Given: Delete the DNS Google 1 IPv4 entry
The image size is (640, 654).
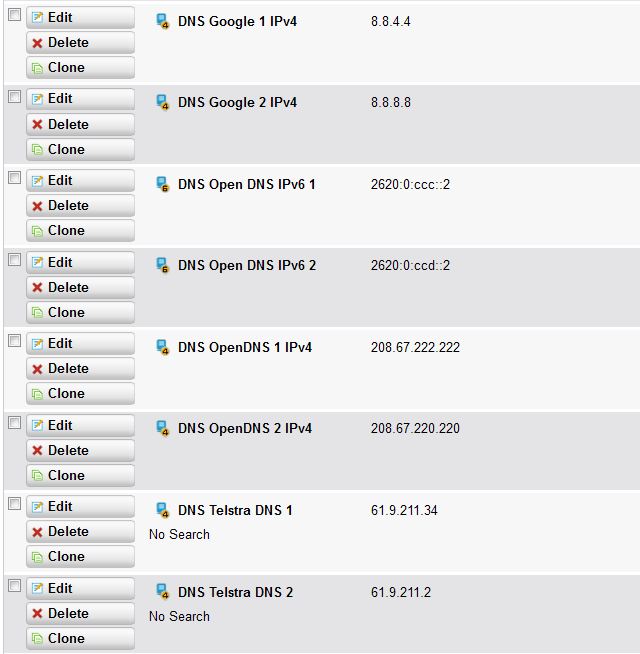Looking at the screenshot, I should 81,43.
